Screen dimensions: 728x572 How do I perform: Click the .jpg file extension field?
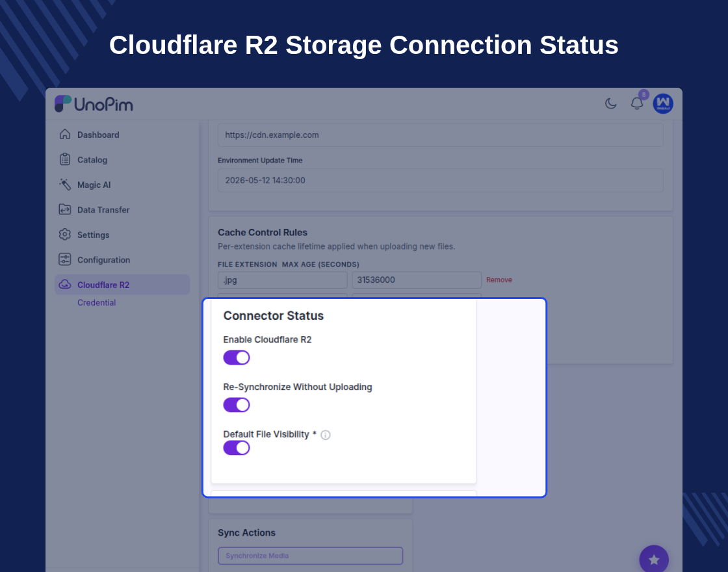pos(282,280)
